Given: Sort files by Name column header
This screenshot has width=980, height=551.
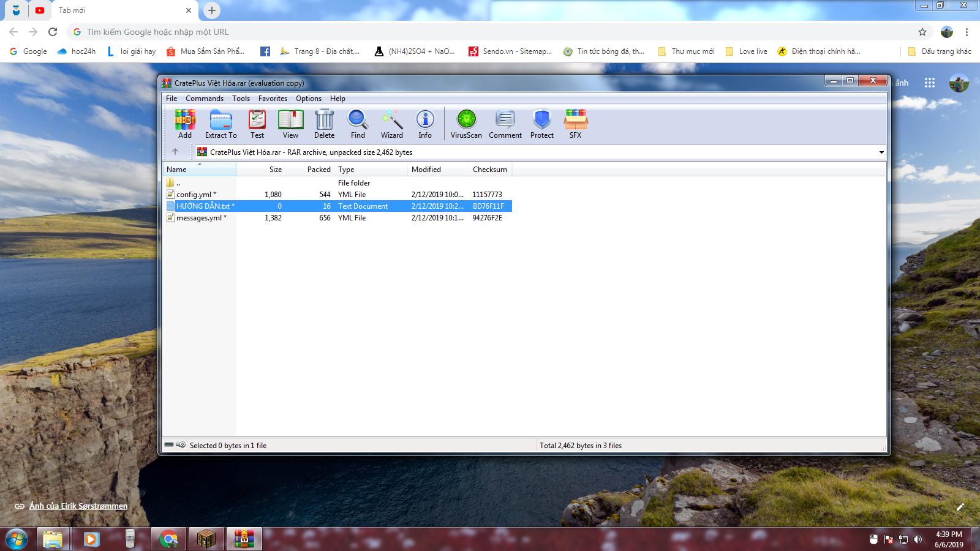Looking at the screenshot, I should (199, 170).
